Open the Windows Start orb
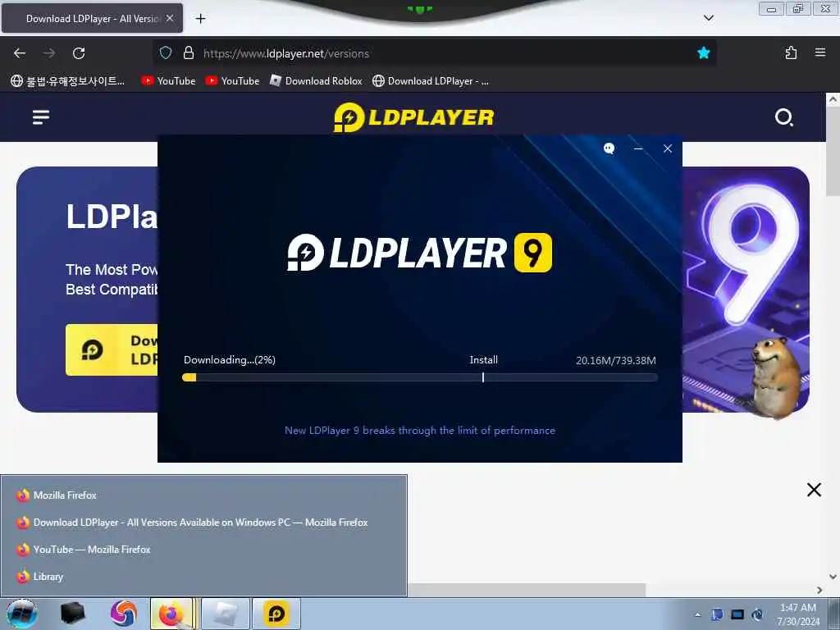 22,614
